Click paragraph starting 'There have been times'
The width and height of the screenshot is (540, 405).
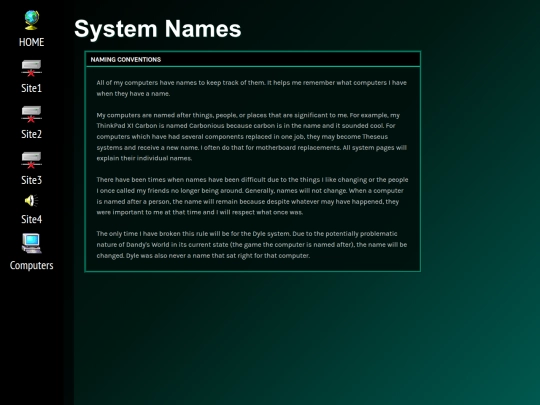[252, 196]
